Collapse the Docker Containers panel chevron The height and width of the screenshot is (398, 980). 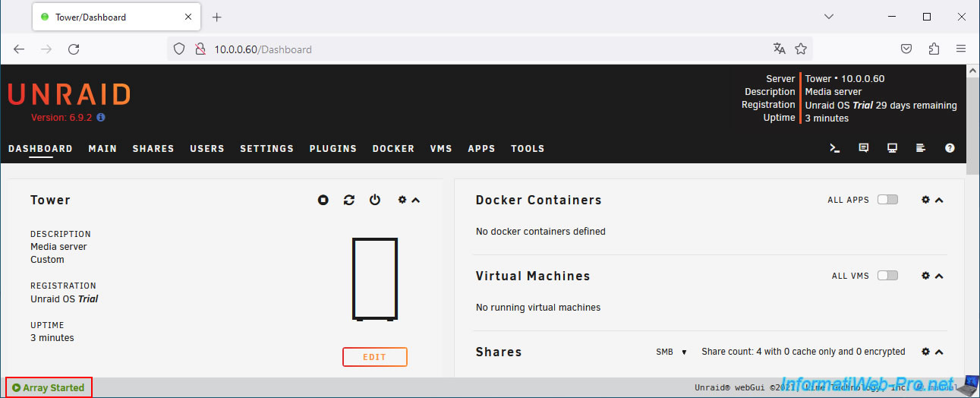coord(940,200)
